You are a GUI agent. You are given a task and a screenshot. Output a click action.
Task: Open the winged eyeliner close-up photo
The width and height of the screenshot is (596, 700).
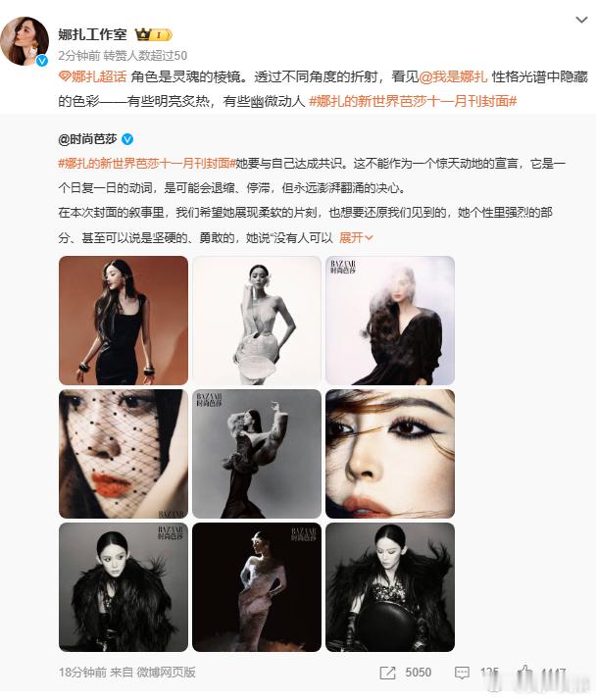(390, 454)
